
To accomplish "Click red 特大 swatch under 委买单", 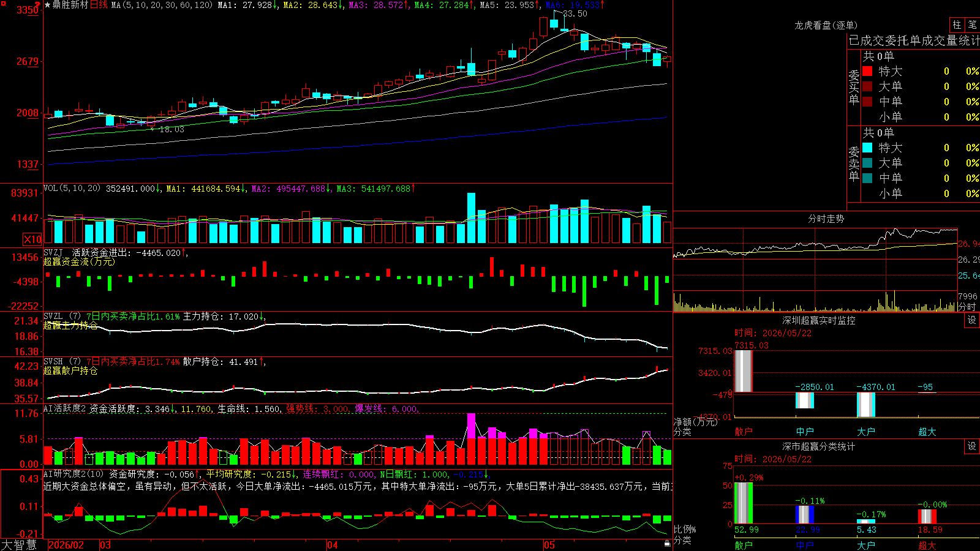I will coord(867,71).
